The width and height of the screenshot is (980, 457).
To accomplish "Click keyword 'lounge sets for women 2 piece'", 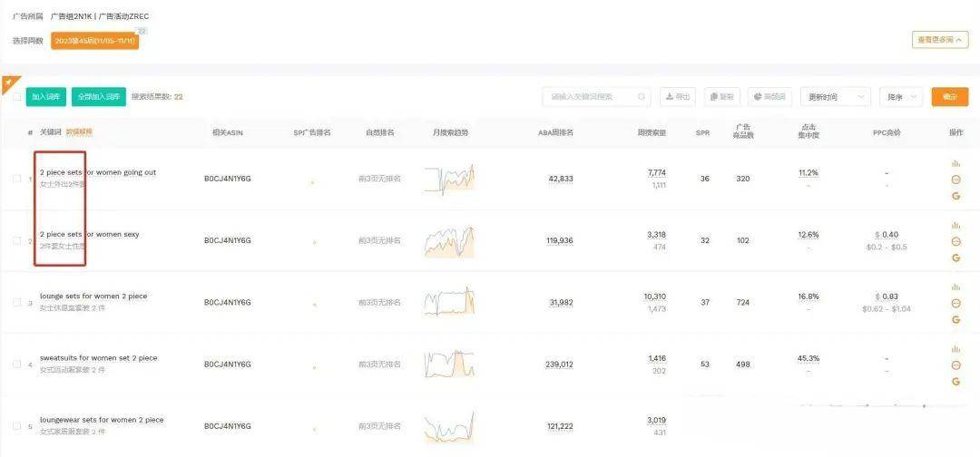I will (93, 296).
